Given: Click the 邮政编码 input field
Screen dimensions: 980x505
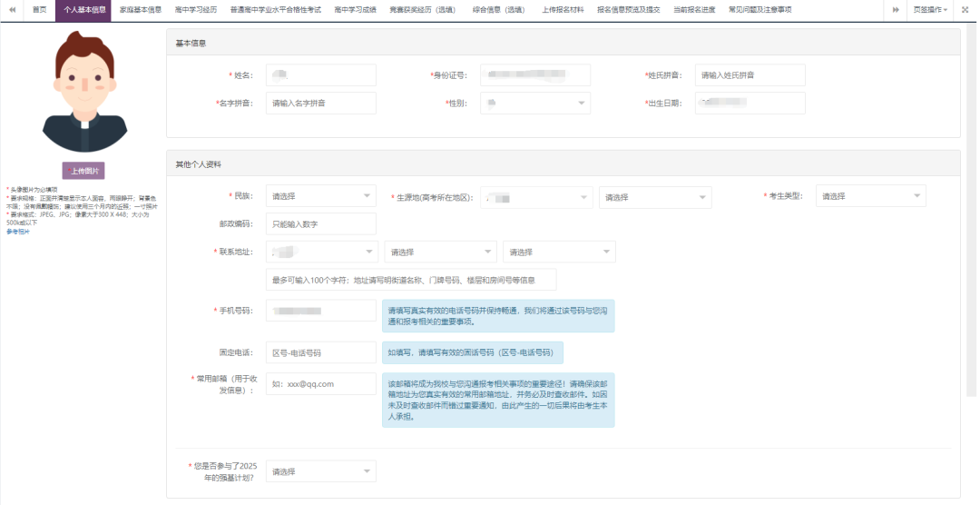Looking at the screenshot, I should 320,224.
